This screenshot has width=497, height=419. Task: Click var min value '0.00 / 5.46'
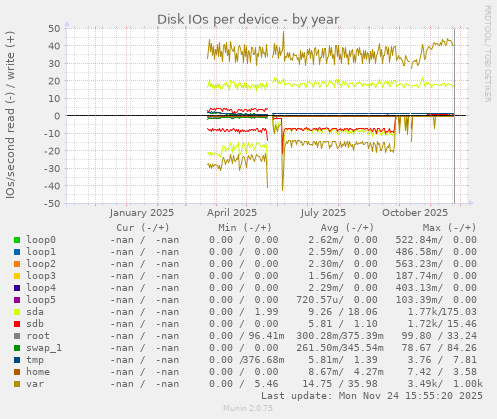point(244,384)
